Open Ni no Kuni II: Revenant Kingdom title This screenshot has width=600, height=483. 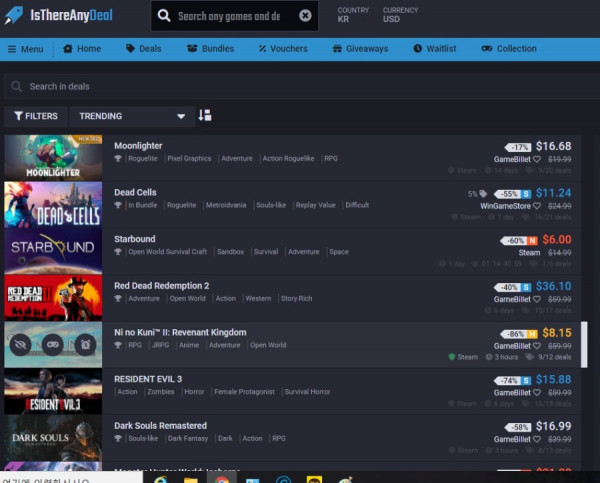(x=180, y=333)
